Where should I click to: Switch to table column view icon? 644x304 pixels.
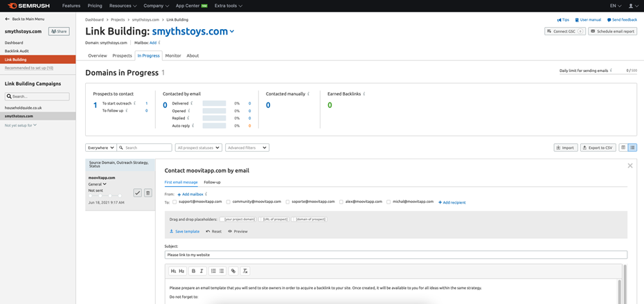pyautogui.click(x=623, y=147)
